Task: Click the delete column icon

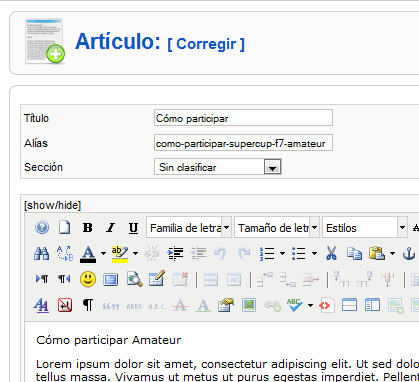Action: [387, 279]
